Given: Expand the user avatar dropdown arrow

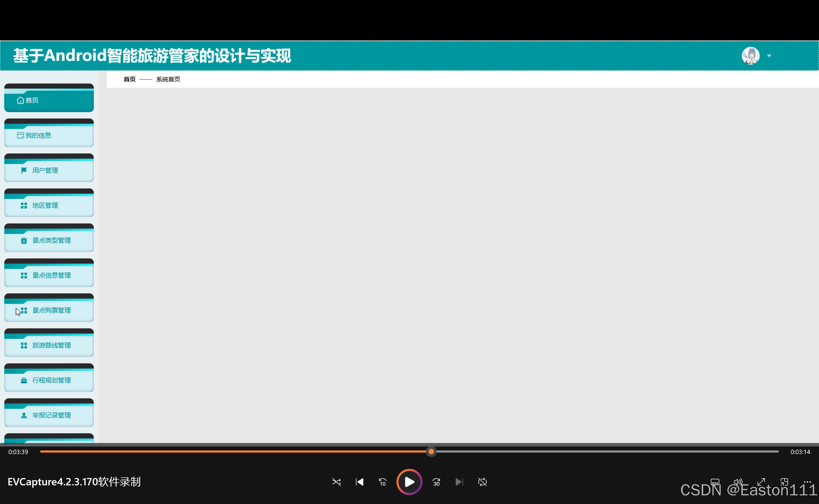Looking at the screenshot, I should (769, 56).
